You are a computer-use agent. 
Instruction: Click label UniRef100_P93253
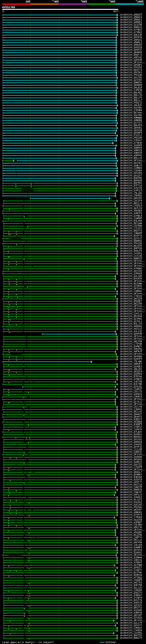(x=131, y=67)
